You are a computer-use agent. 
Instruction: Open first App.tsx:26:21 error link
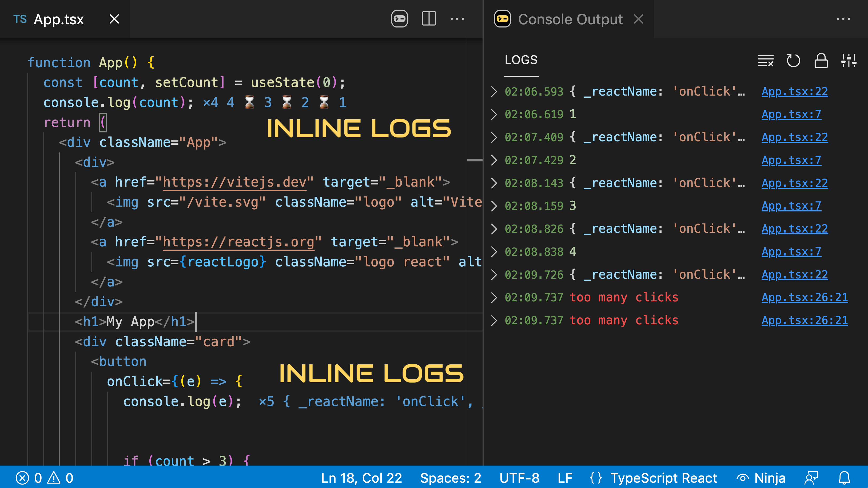(805, 297)
